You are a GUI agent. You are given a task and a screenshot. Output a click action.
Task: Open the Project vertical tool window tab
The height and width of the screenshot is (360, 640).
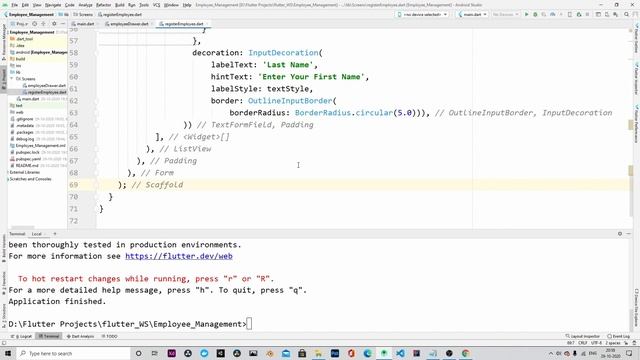pos(4,79)
